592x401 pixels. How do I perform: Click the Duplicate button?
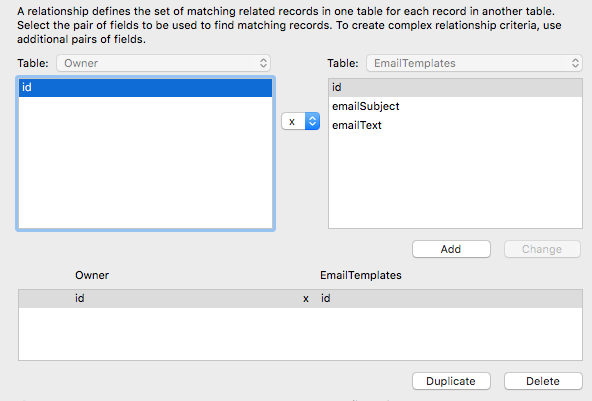click(451, 381)
